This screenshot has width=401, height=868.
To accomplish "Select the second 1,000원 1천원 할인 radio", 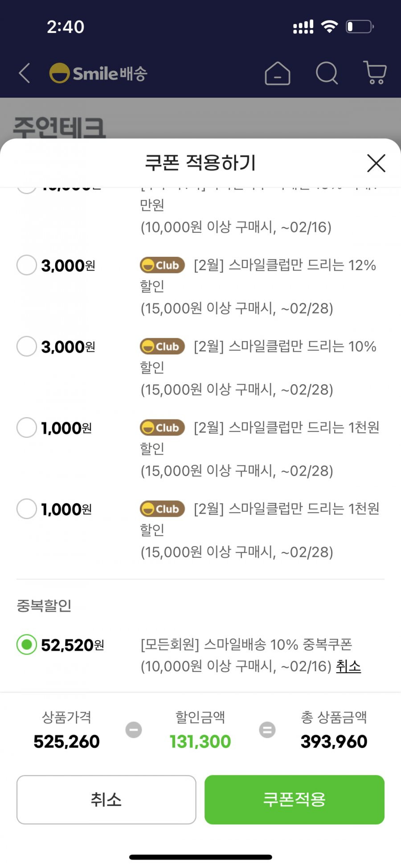I will pyautogui.click(x=27, y=509).
